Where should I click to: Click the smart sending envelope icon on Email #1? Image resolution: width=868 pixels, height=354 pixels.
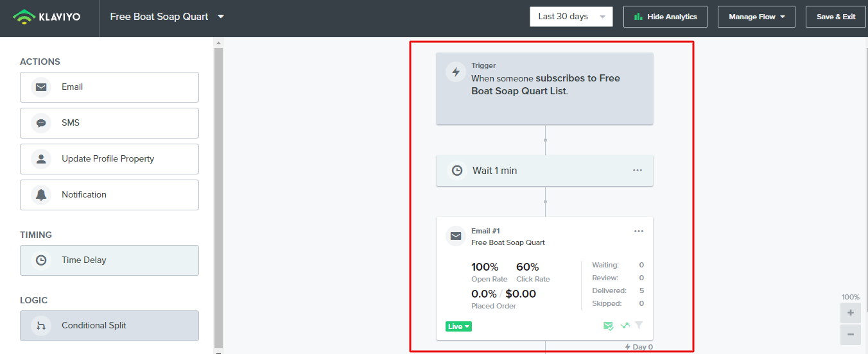click(609, 326)
